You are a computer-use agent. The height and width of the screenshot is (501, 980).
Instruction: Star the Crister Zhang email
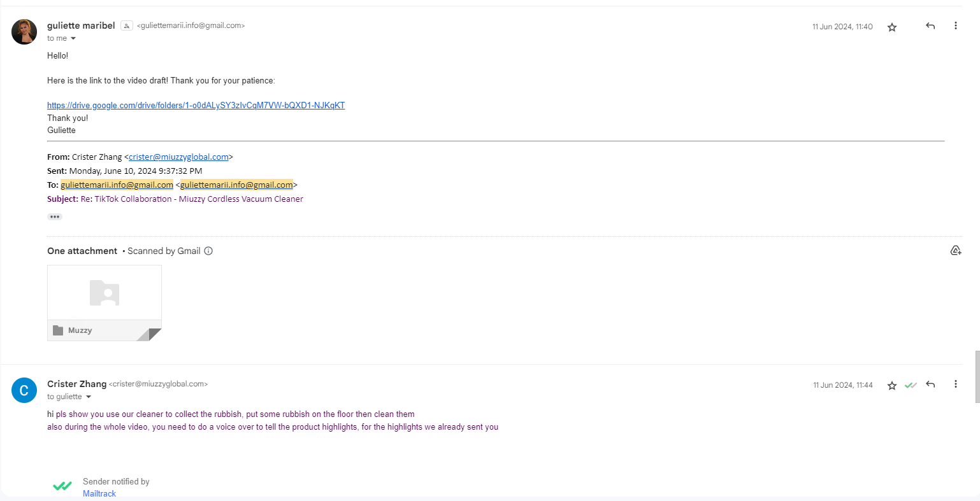click(x=892, y=385)
